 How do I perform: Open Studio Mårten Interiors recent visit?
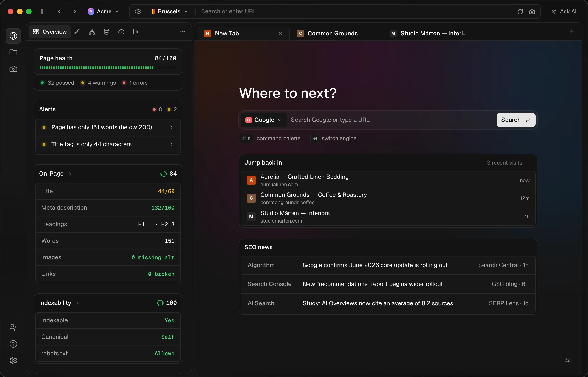tap(388, 216)
